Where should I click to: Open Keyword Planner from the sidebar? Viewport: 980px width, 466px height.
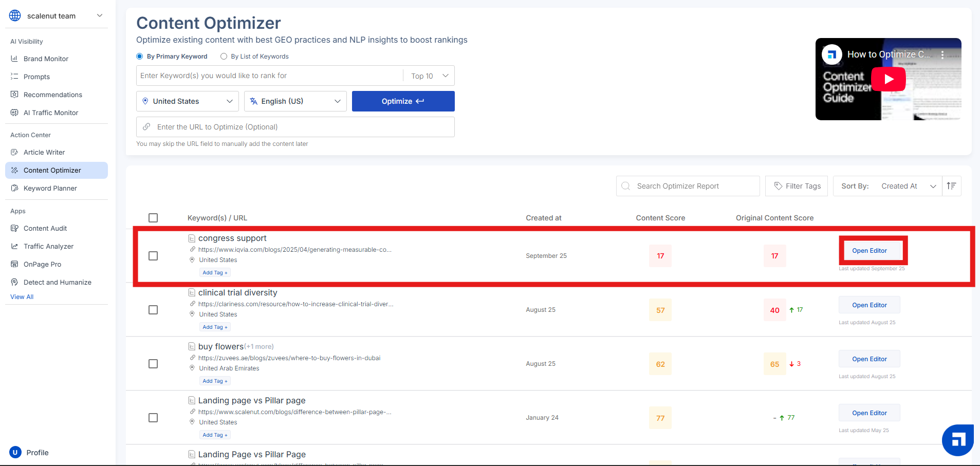[50, 188]
